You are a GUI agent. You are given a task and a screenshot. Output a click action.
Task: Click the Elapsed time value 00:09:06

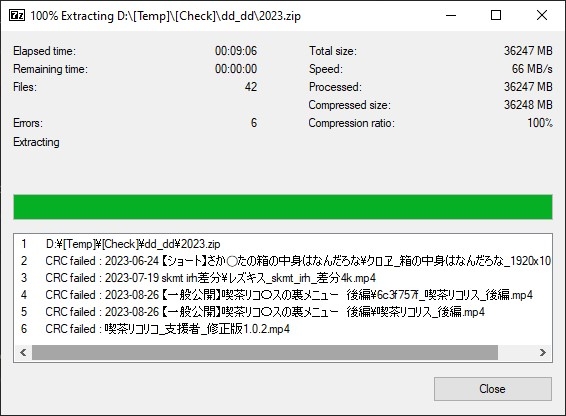coord(236,51)
